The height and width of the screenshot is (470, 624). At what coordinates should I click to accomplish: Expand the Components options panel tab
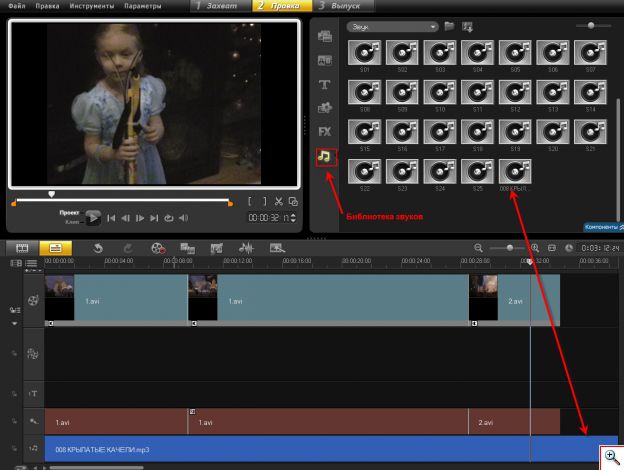(x=603, y=227)
